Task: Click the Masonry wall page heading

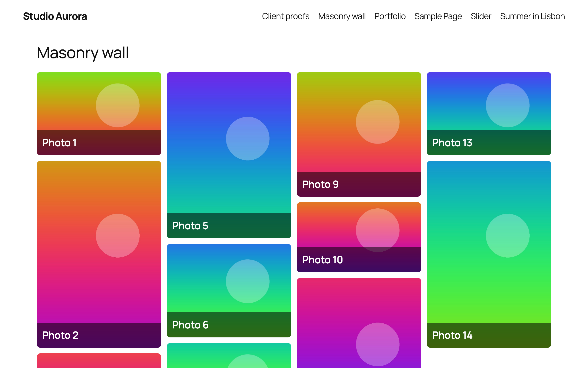Action: coord(83,53)
